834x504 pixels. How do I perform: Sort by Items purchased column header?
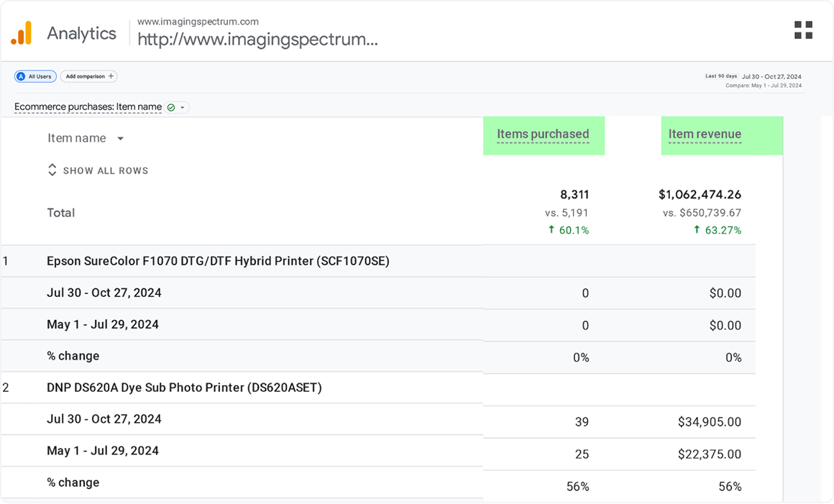coord(543,134)
